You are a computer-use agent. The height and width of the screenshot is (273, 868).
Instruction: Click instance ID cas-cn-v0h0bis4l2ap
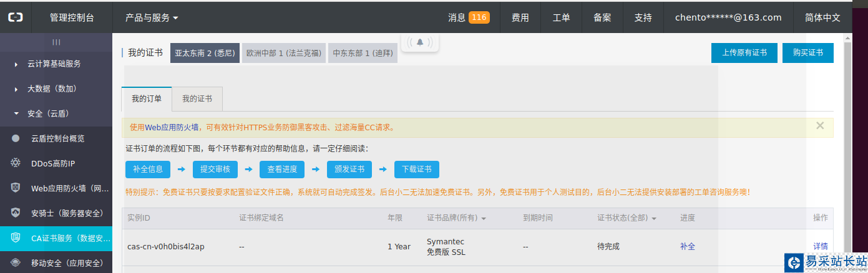(x=166, y=246)
